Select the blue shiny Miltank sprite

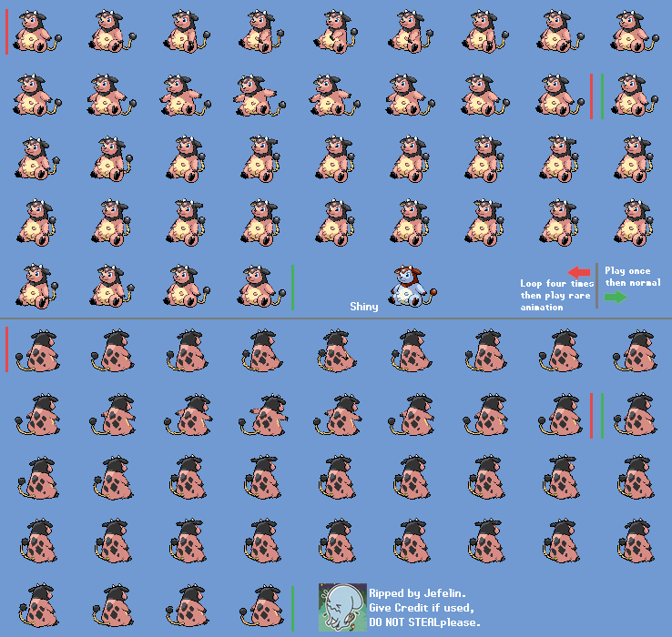tap(413, 286)
